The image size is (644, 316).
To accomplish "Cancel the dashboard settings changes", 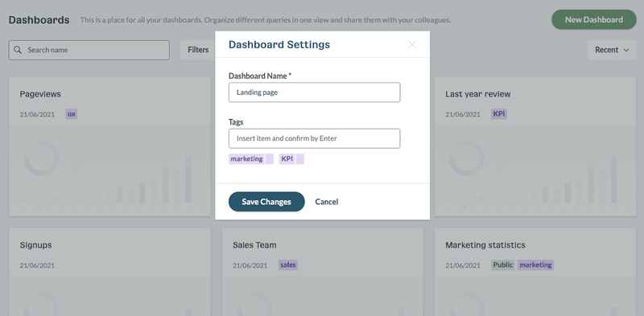I will click(327, 202).
